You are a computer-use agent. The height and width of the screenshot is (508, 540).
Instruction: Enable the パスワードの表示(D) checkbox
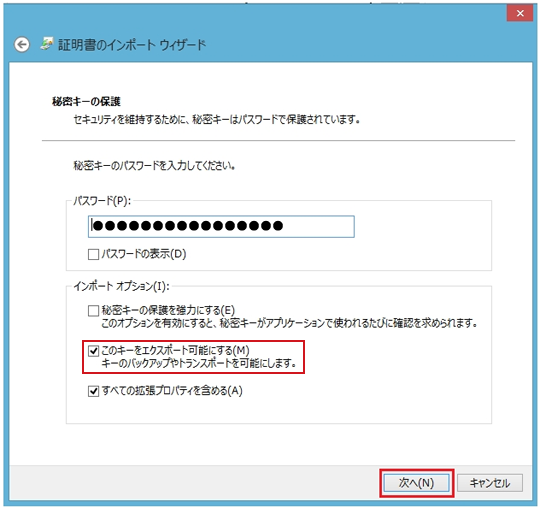93,255
